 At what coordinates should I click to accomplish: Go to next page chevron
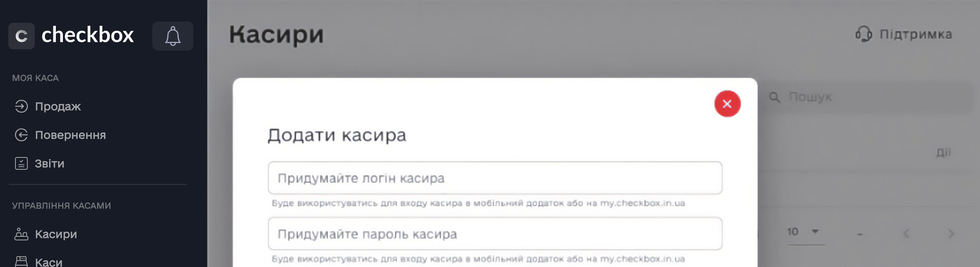coord(951,234)
